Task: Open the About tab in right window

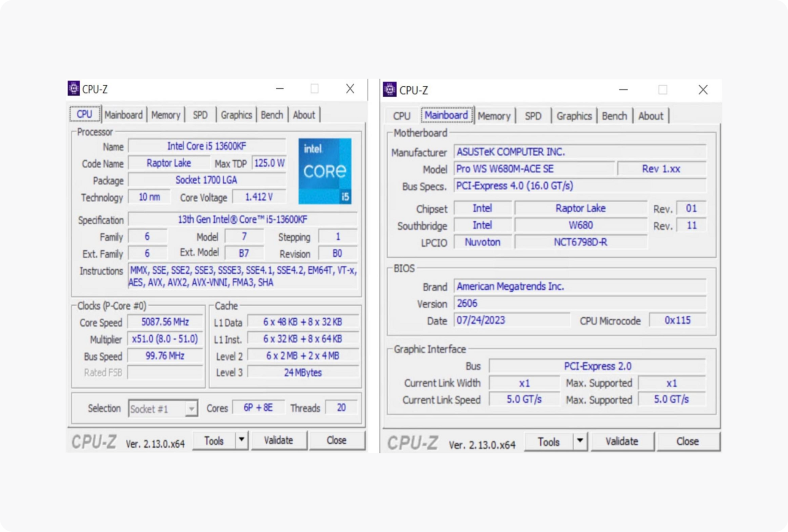Action: (651, 116)
